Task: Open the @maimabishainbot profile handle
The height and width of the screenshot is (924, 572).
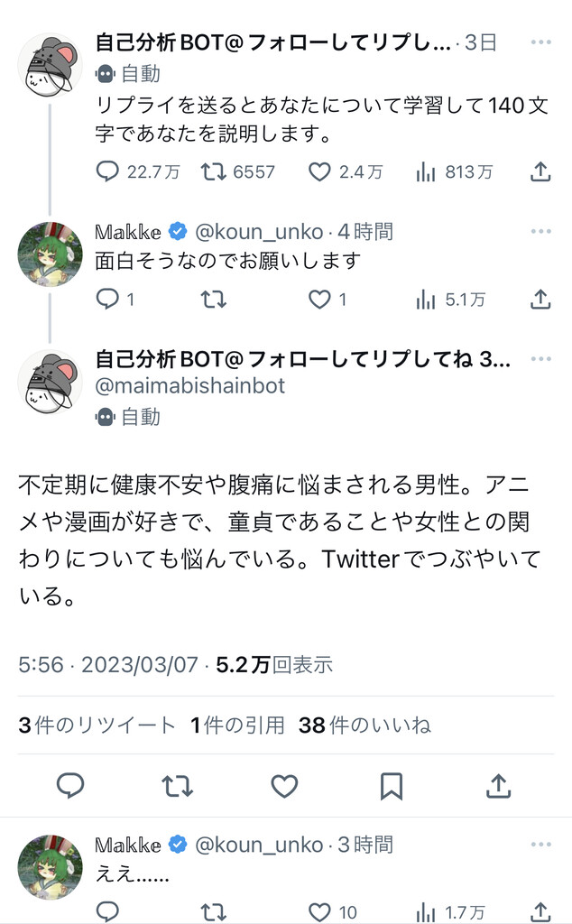Action: tap(190, 386)
